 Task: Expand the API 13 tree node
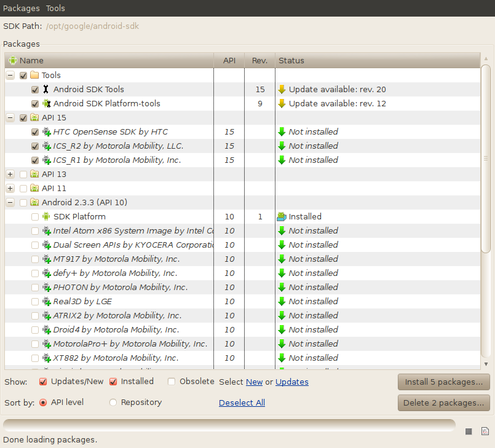pyautogui.click(x=10, y=174)
